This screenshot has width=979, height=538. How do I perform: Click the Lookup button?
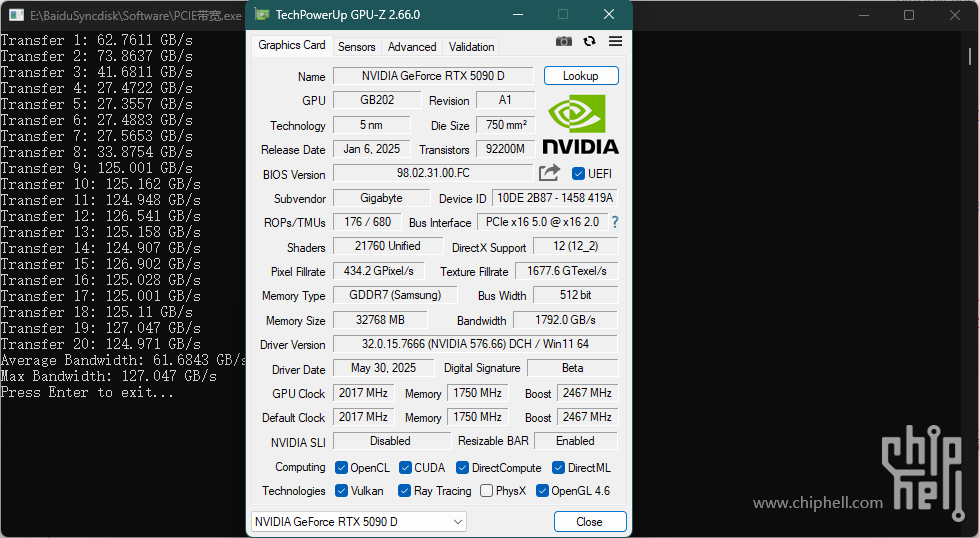click(581, 76)
